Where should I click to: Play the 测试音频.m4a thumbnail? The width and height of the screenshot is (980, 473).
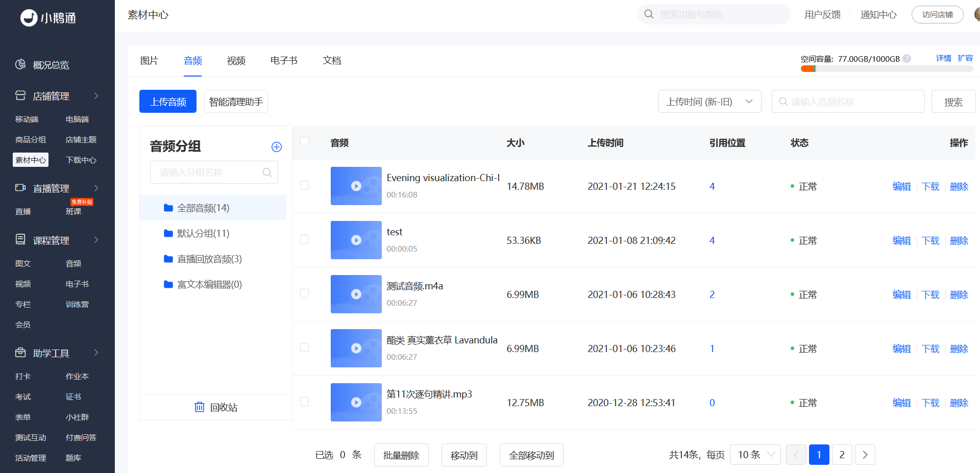[356, 294]
